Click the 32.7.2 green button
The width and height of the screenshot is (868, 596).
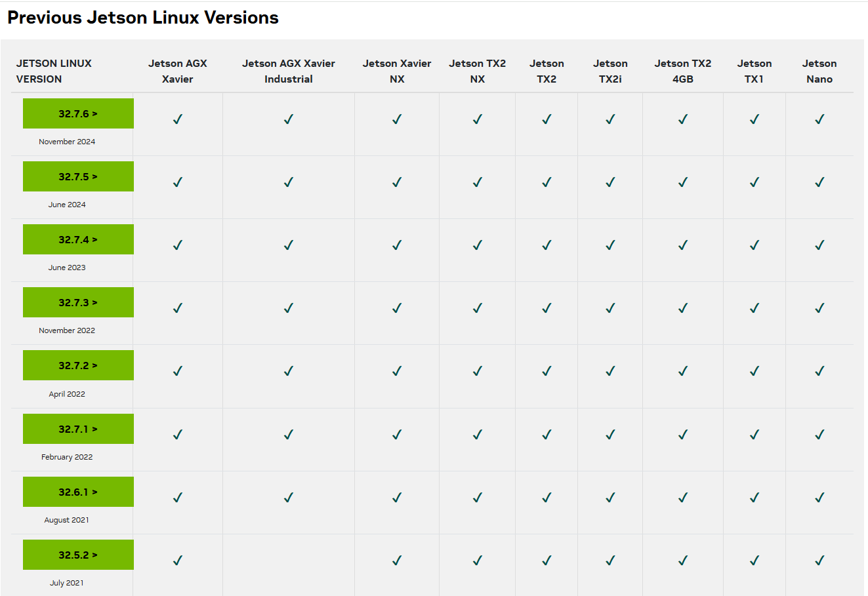pos(78,365)
